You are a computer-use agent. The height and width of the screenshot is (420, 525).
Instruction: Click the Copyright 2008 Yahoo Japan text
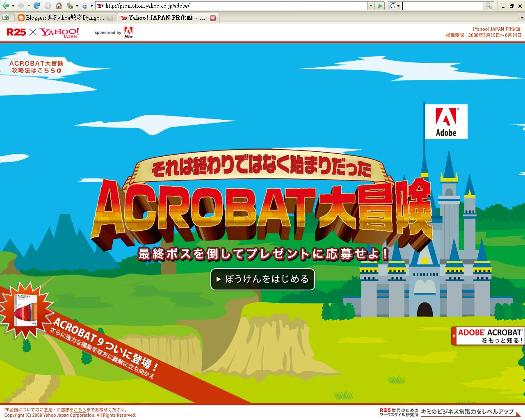70,415
